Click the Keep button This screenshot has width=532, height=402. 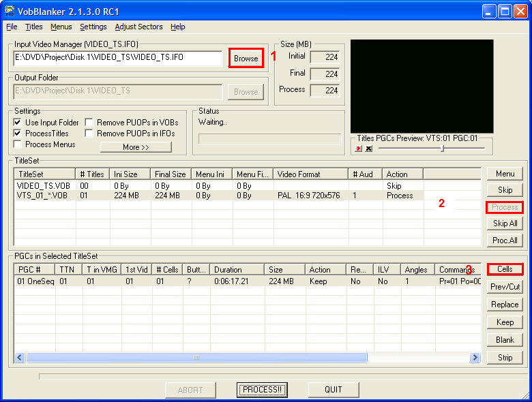[505, 322]
